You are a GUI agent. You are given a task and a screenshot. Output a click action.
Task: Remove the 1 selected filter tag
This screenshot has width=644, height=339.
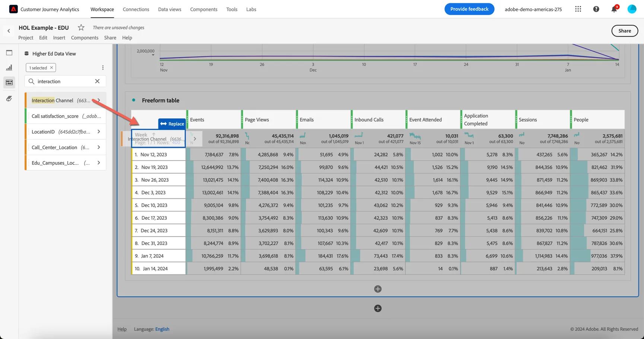(x=51, y=68)
